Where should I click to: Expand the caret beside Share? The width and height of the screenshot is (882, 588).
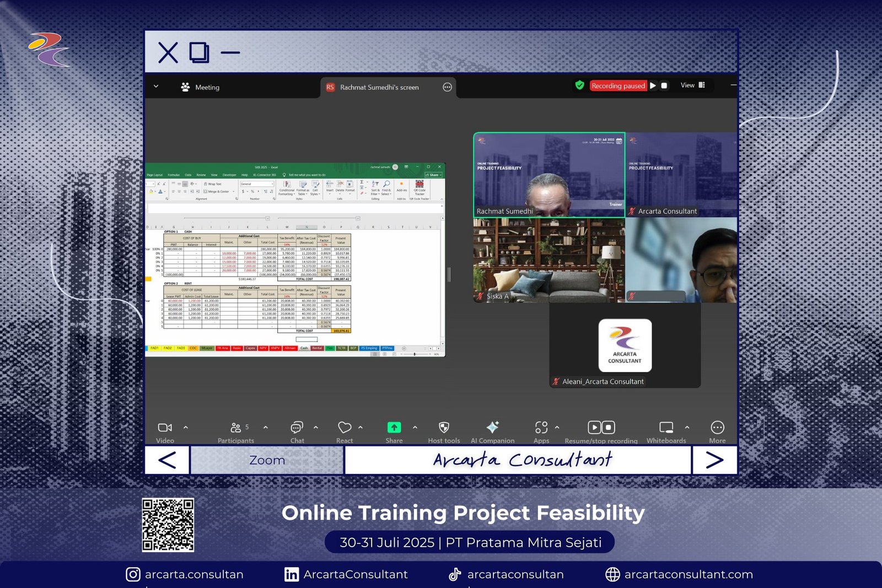(415, 427)
